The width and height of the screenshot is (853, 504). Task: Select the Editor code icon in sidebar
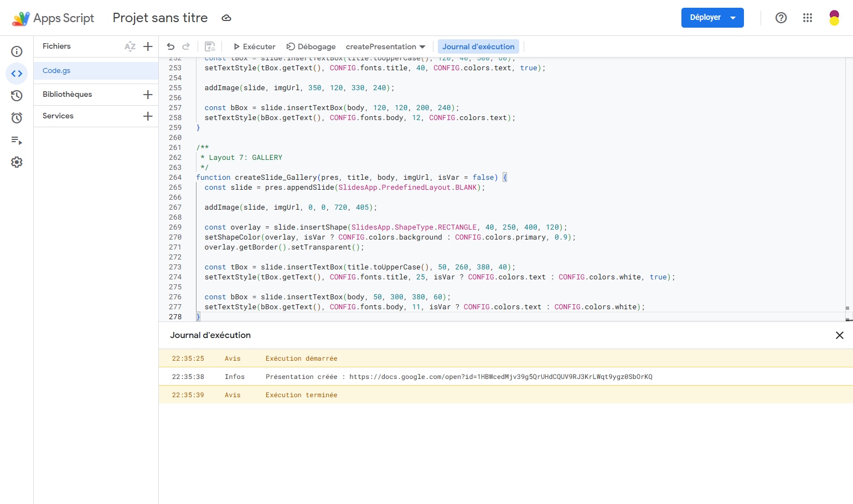pyautogui.click(x=17, y=74)
